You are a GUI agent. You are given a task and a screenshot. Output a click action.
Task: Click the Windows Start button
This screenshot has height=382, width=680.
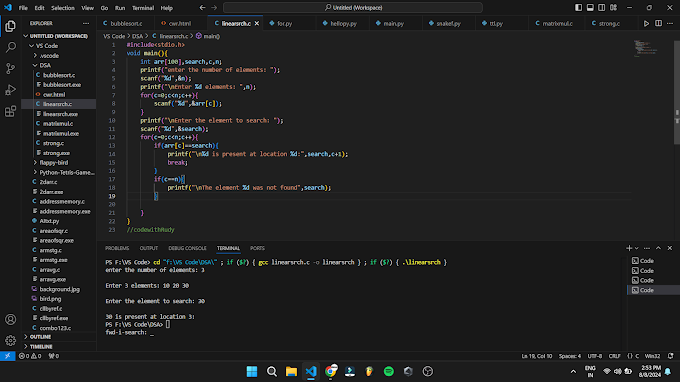click(252, 371)
